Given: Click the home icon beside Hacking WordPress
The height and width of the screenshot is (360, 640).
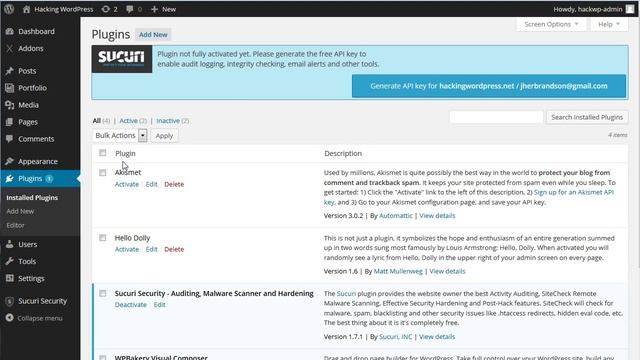Looking at the screenshot, I should tap(27, 9).
